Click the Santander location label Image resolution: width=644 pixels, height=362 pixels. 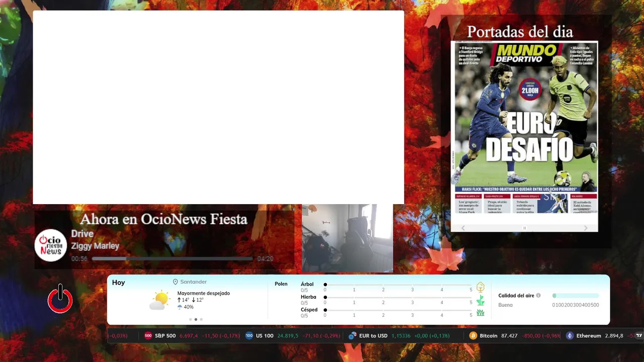(193, 282)
